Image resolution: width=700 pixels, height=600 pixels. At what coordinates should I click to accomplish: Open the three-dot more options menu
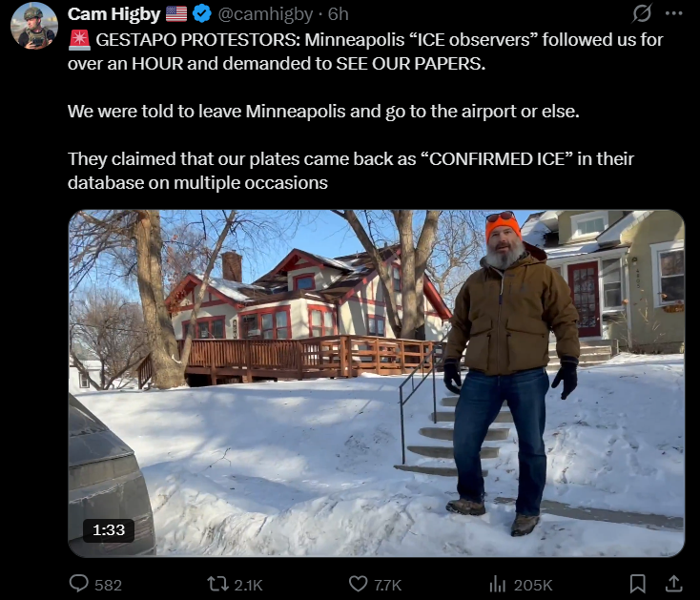point(673,13)
